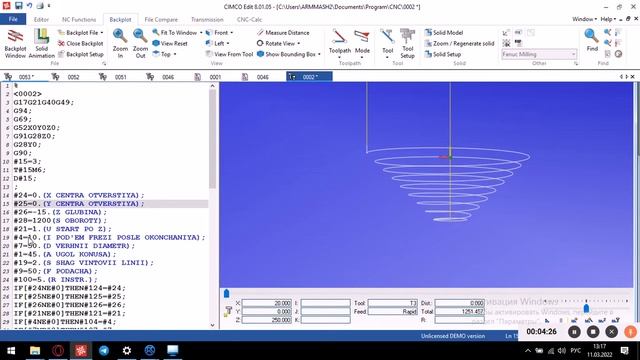Image resolution: width=640 pixels, height=360 pixels.
Task: Click the tool position icon beside coordinates
Action: [x=228, y=311]
